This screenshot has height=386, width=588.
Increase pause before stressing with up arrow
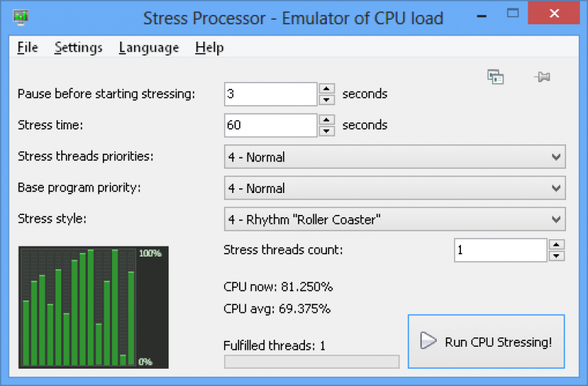(x=328, y=89)
